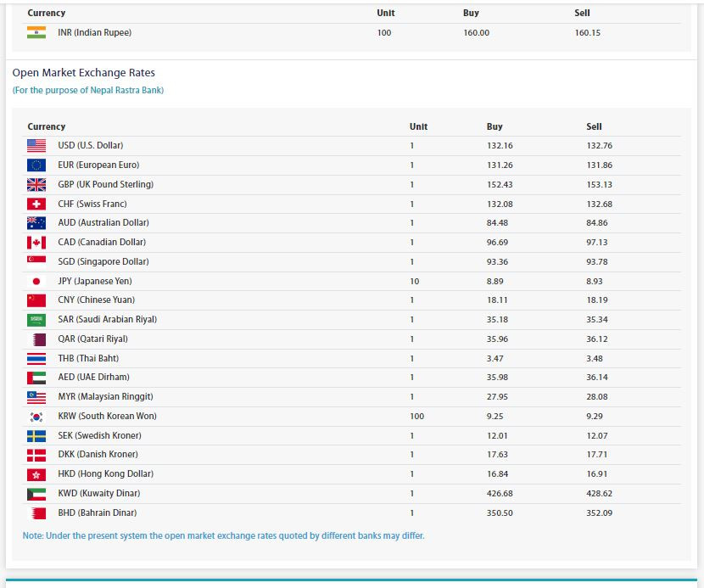This screenshot has height=588, width=704.
Task: Click the Swiss flag icon for CHF
Action: (36, 204)
